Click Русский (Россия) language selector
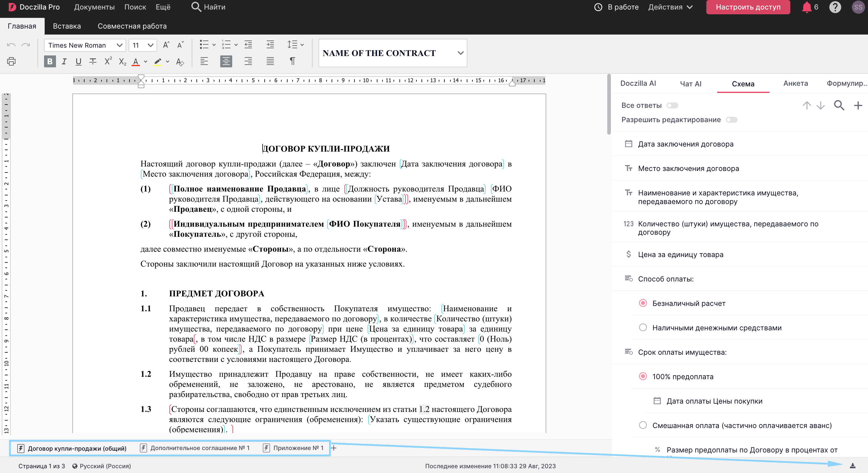This screenshot has width=868, height=473. coord(102,466)
